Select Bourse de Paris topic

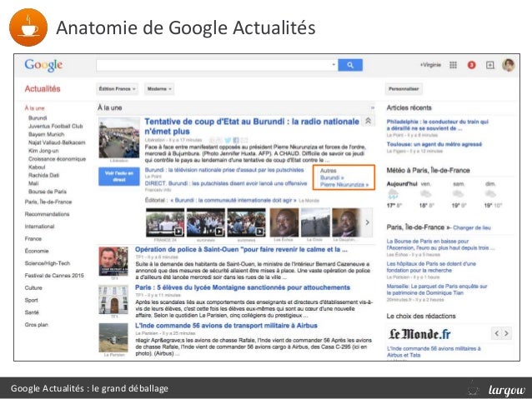[48, 192]
